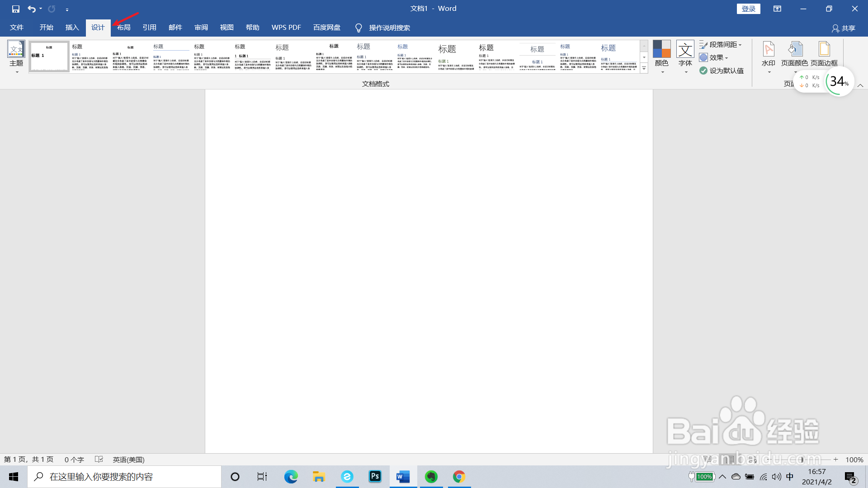This screenshot has height=488, width=868.
Task: Click in the blank document page
Action: tap(429, 271)
